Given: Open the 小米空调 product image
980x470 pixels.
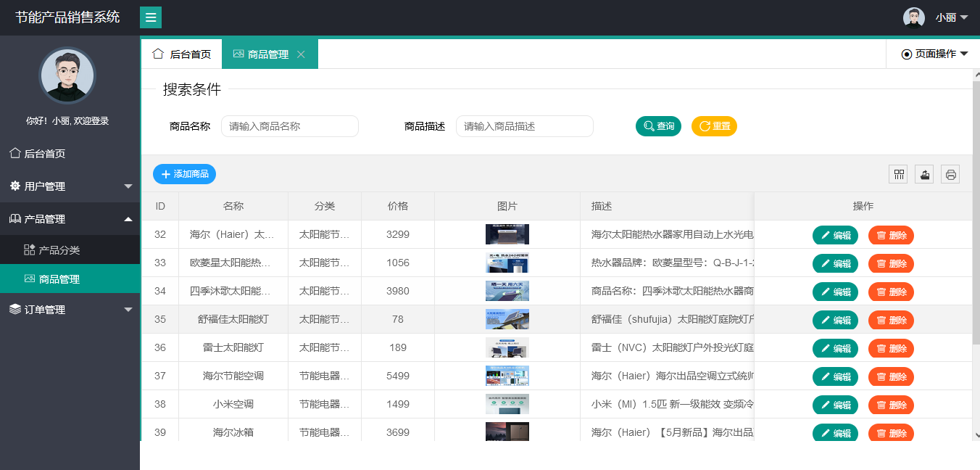Looking at the screenshot, I should coord(507,404).
